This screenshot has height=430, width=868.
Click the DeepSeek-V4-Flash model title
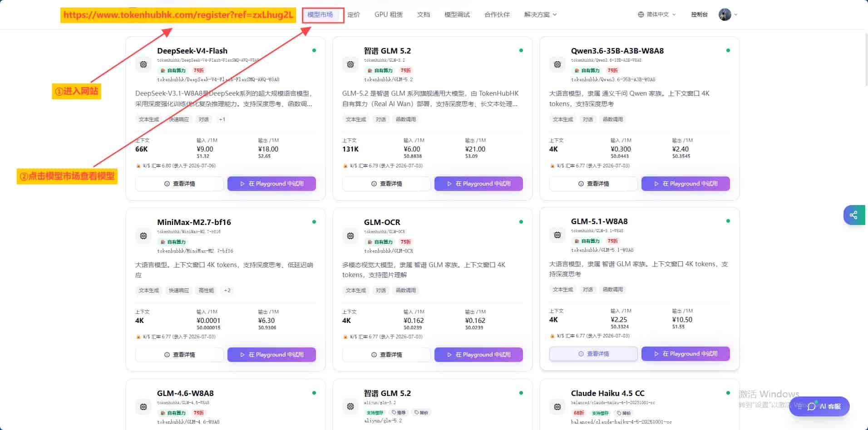192,51
